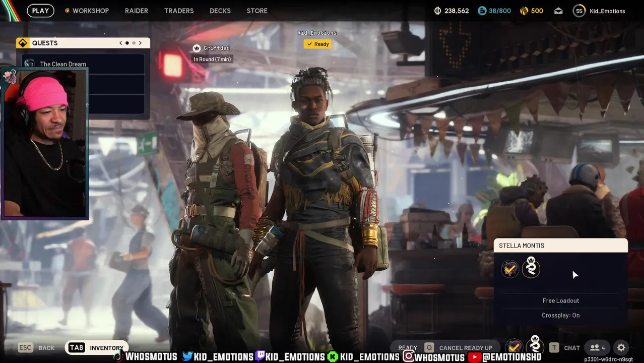Click the blue token icon beside 38/800
Viewport: 644px width, 363px height.
pos(482,11)
